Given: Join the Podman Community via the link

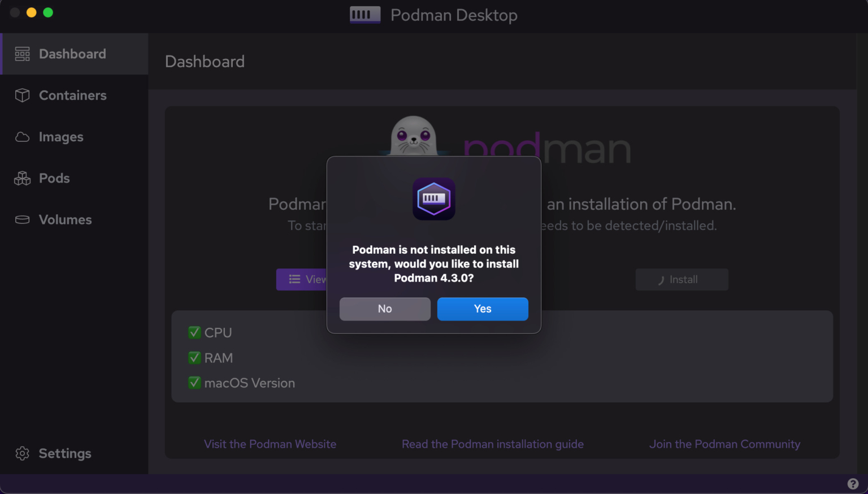Looking at the screenshot, I should click(724, 444).
